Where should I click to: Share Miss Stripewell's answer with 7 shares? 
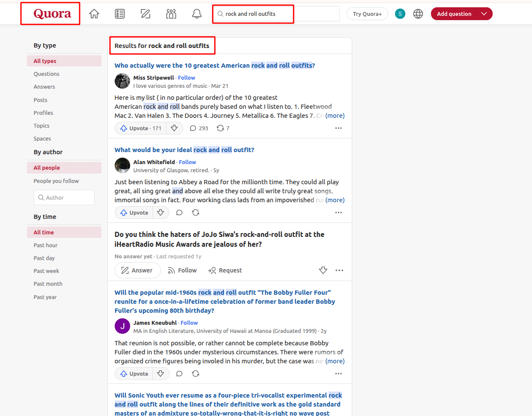coord(223,128)
